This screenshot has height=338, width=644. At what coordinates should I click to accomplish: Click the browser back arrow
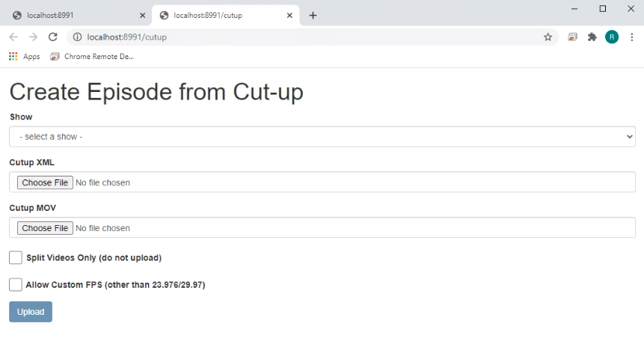click(13, 37)
